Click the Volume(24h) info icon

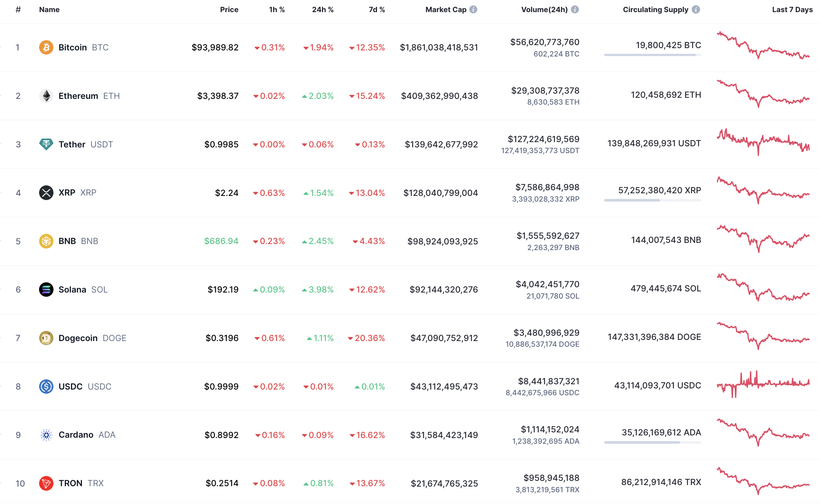click(x=575, y=9)
